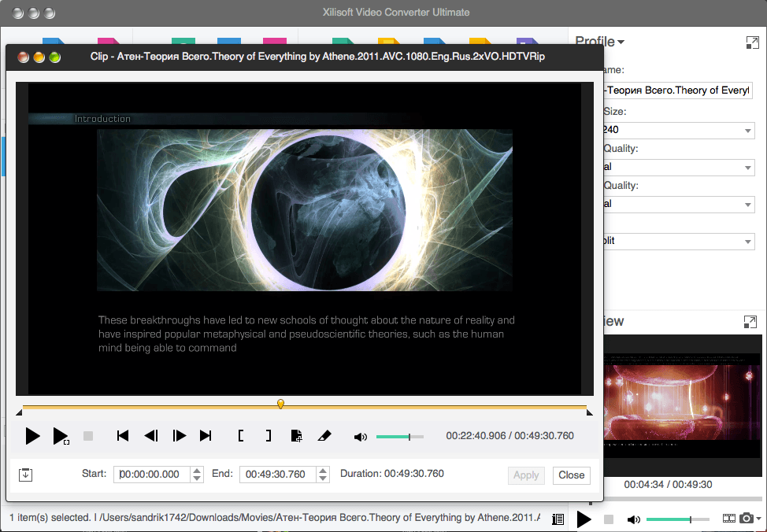Jump to the end of the clip

coord(206,436)
